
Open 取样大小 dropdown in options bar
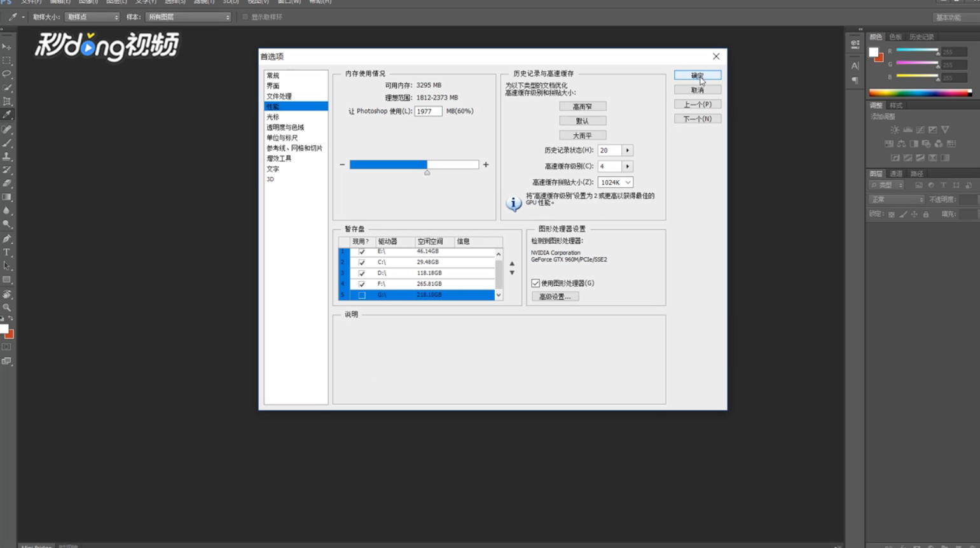[x=92, y=17]
